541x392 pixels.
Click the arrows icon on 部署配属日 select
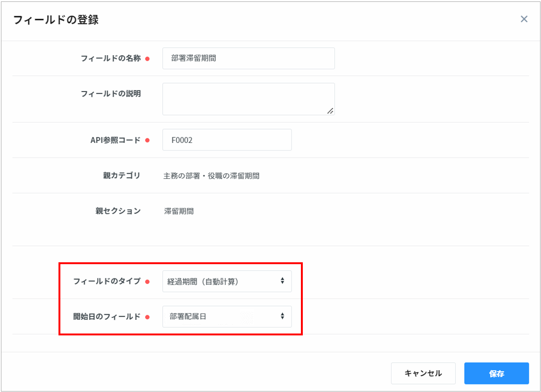tap(283, 317)
